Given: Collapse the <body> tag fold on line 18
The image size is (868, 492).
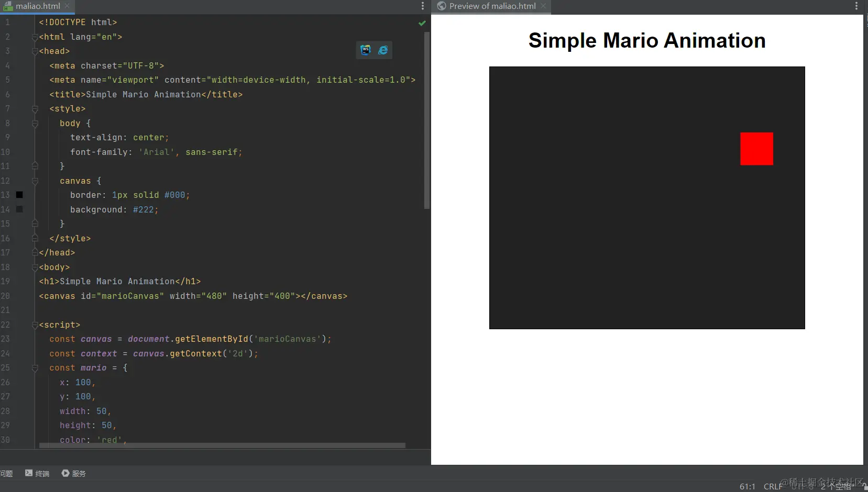Looking at the screenshot, I should click(x=35, y=267).
